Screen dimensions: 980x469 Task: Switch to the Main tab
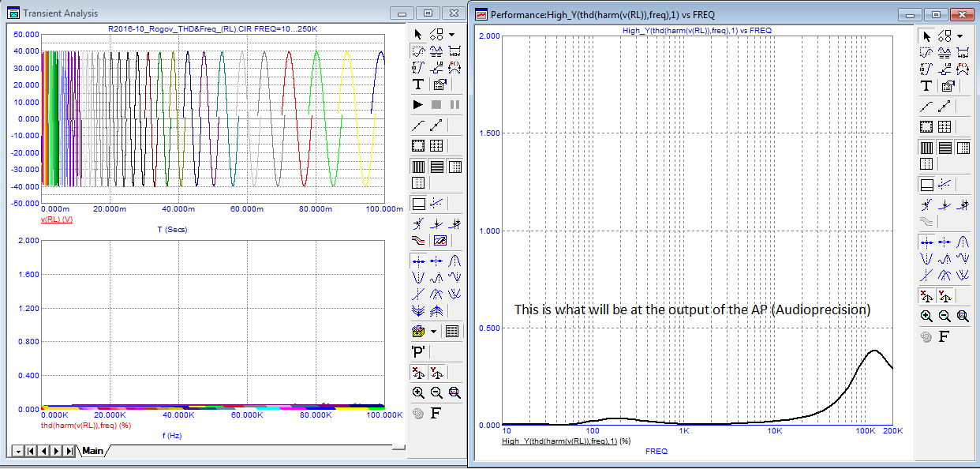[92, 451]
